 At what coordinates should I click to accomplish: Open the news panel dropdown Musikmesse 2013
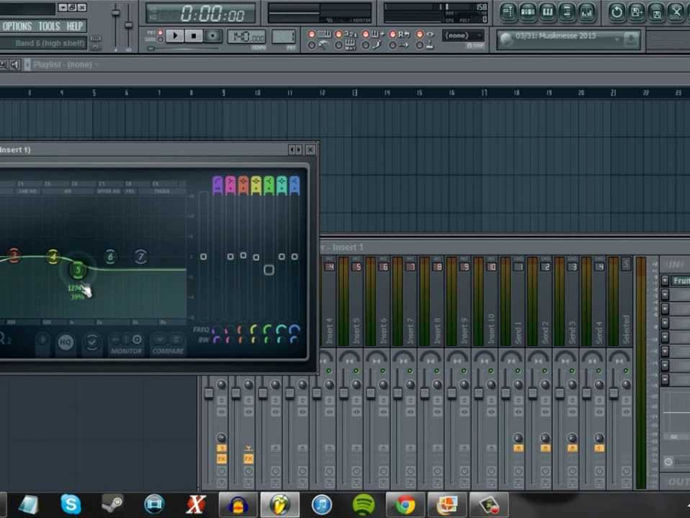click(x=568, y=40)
